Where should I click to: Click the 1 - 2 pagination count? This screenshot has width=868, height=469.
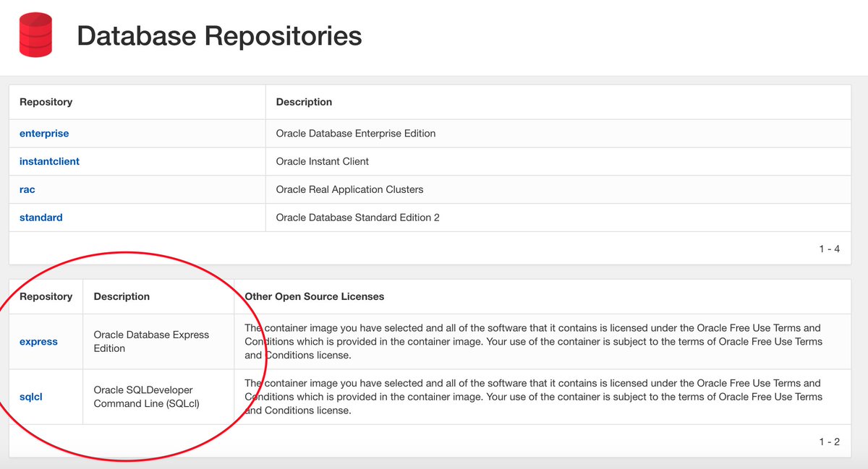(829, 442)
